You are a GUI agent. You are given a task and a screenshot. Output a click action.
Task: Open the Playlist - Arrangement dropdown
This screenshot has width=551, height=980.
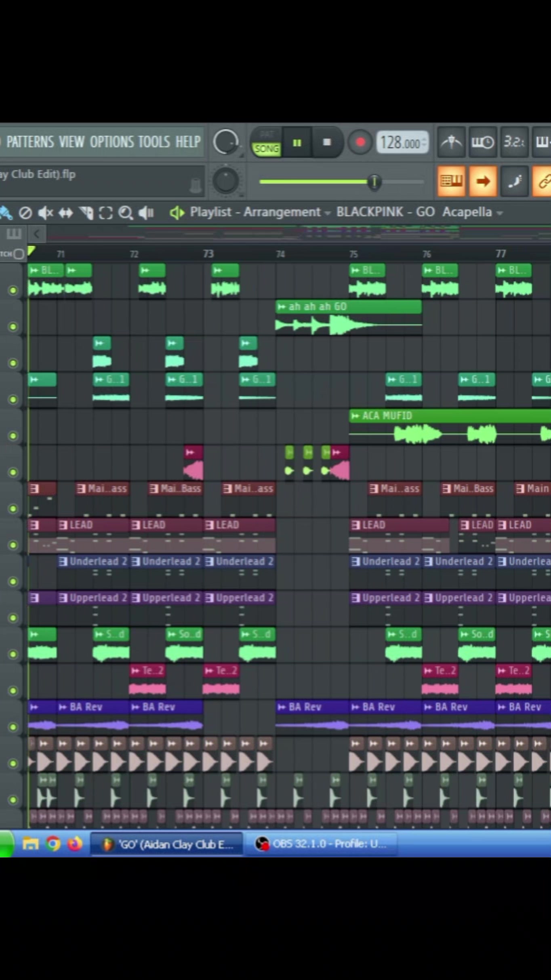pos(260,212)
